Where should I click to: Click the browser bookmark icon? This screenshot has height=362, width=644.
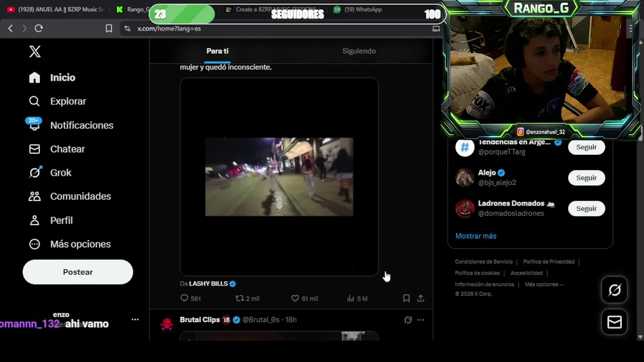[109, 29]
